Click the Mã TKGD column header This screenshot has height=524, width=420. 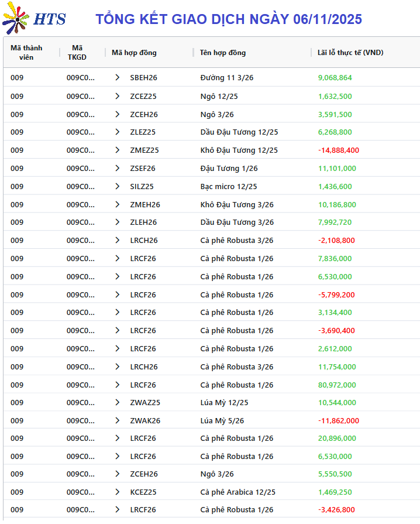tap(77, 53)
